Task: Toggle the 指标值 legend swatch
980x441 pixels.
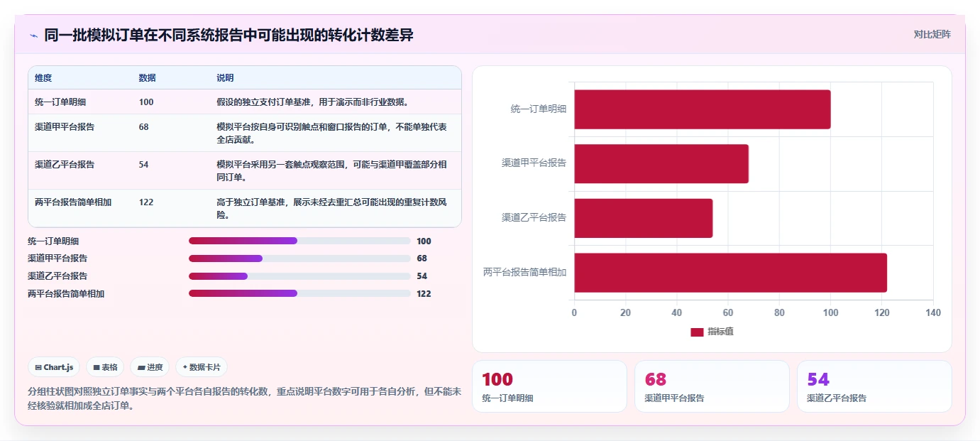Action: pos(697,332)
